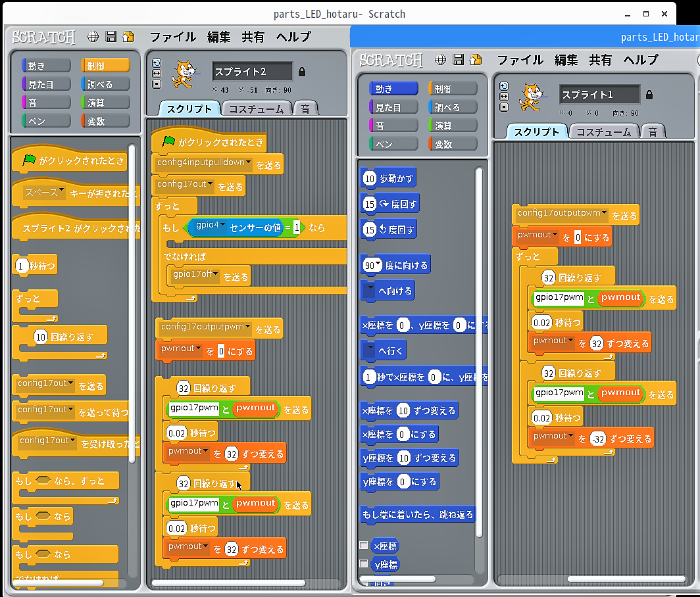Image resolution: width=700 pixels, height=597 pixels.
Task: Click the green flag on the left palette's hat block
Action: [x=29, y=159]
